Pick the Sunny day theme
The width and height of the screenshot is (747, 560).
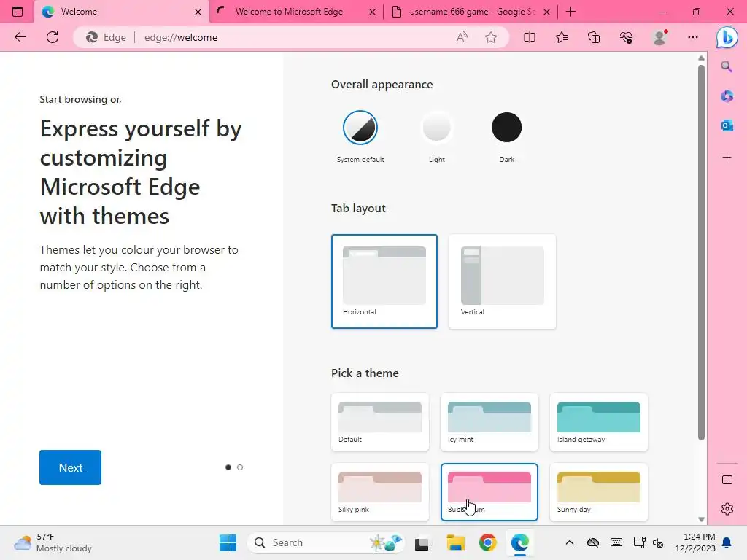click(x=599, y=492)
